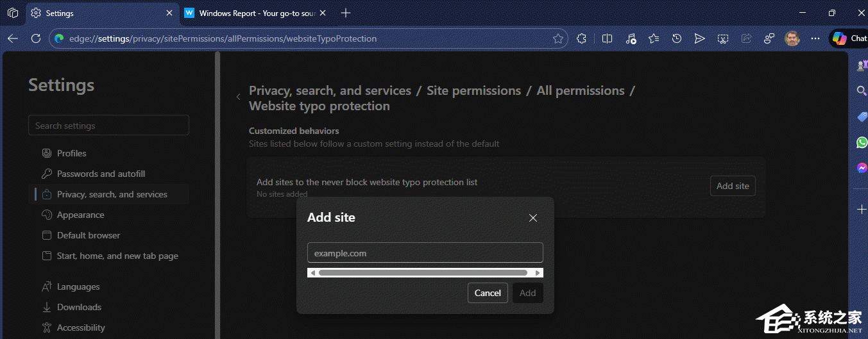This screenshot has width=868, height=339.
Task: Open Messenger in the sidebar
Action: point(862,168)
